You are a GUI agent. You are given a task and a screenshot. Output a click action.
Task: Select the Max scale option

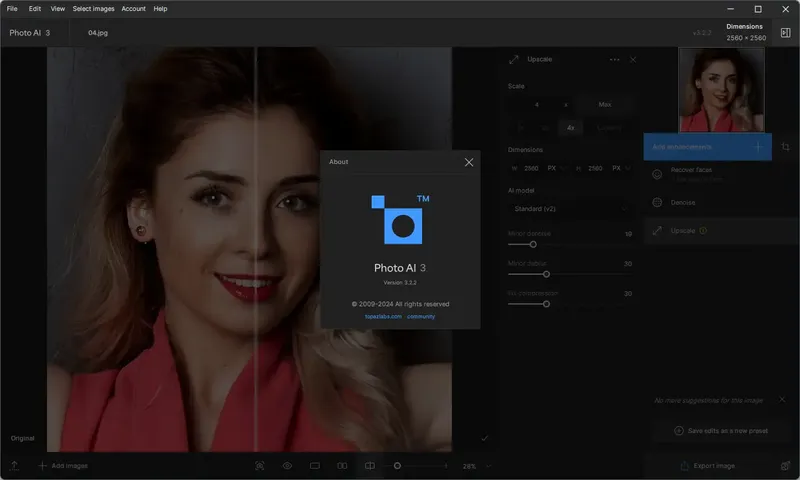[x=604, y=105]
